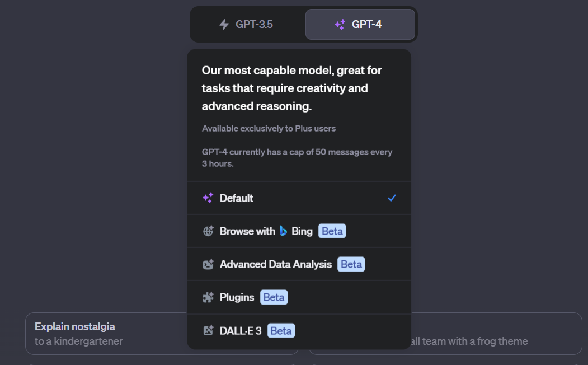
Task: Switch to the GPT-3.5 model tab
Action: pos(248,25)
